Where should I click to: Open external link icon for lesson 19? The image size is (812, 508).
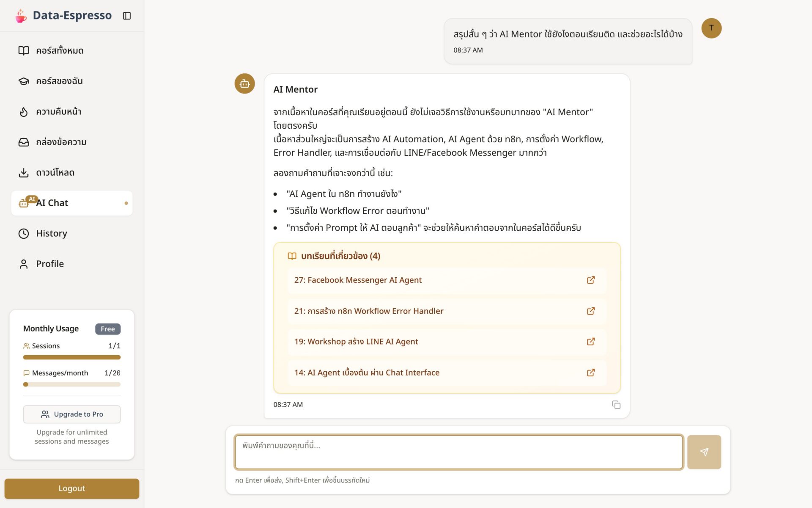coord(591,341)
